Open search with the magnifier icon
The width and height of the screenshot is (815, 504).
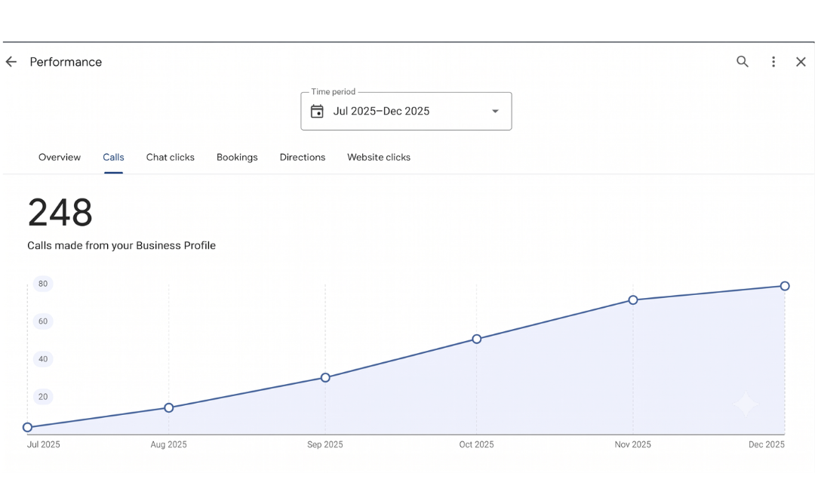tap(743, 62)
